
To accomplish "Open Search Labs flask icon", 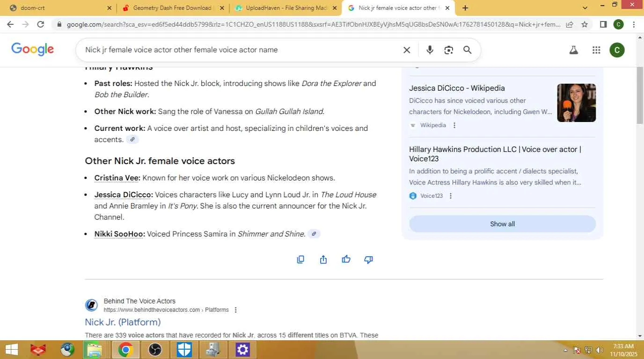I will pos(574,50).
